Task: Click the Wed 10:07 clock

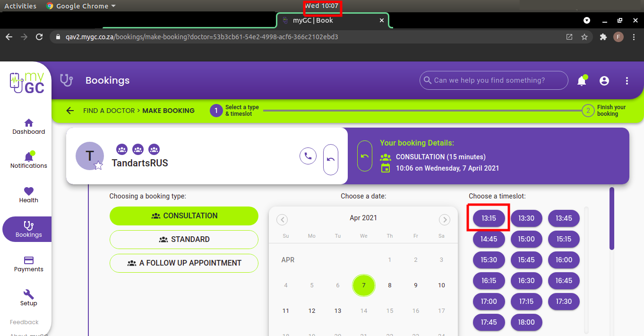Action: (x=322, y=6)
